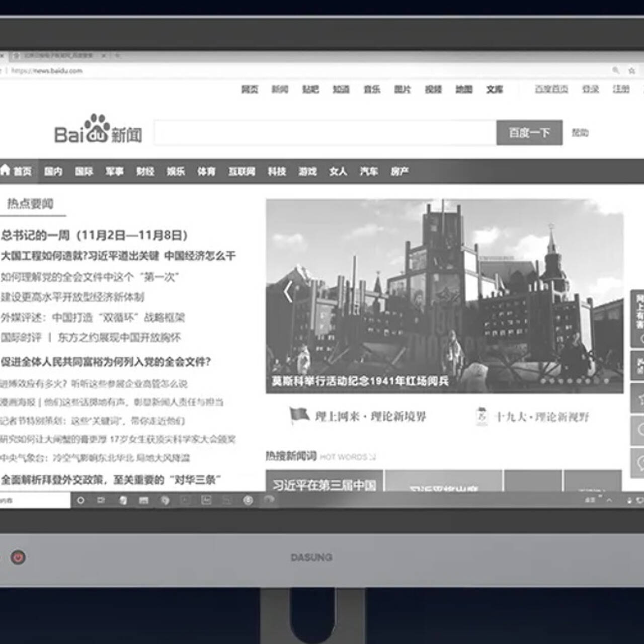Open the zoom magnifier icon in the address bar
The height and width of the screenshot is (644, 644).
coord(616,70)
